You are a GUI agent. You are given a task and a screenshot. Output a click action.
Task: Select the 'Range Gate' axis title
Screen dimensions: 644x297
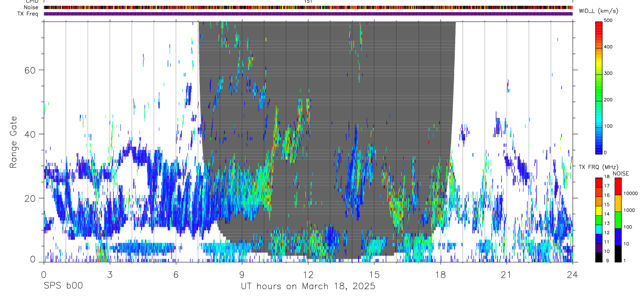[14, 142]
